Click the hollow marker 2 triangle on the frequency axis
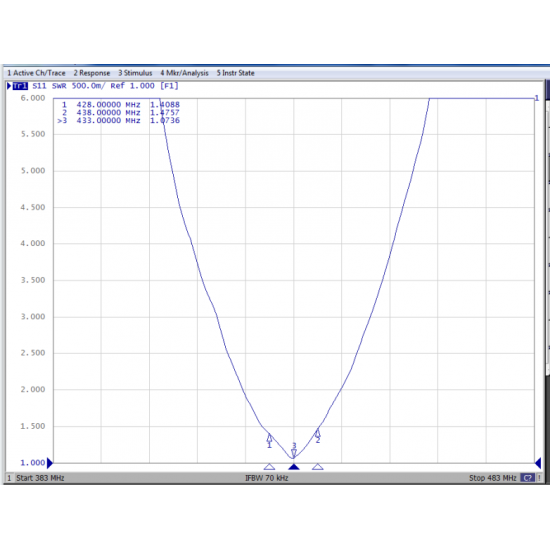Viewport: 550px width, 550px height. coord(317,467)
